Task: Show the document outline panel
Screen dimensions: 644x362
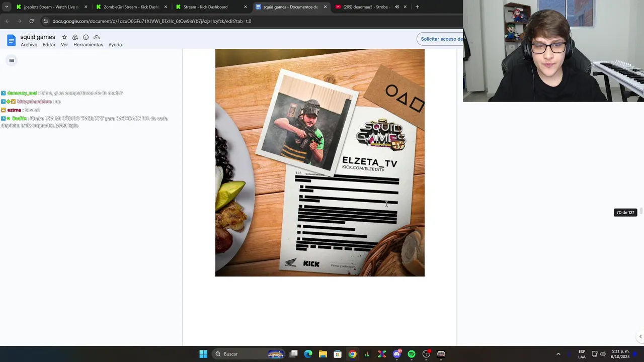Action: 12,60
